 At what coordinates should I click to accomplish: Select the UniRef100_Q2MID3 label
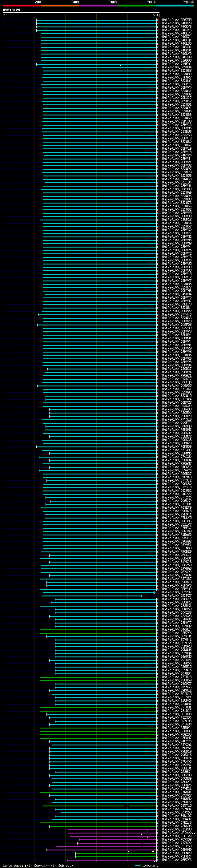tap(177, 122)
